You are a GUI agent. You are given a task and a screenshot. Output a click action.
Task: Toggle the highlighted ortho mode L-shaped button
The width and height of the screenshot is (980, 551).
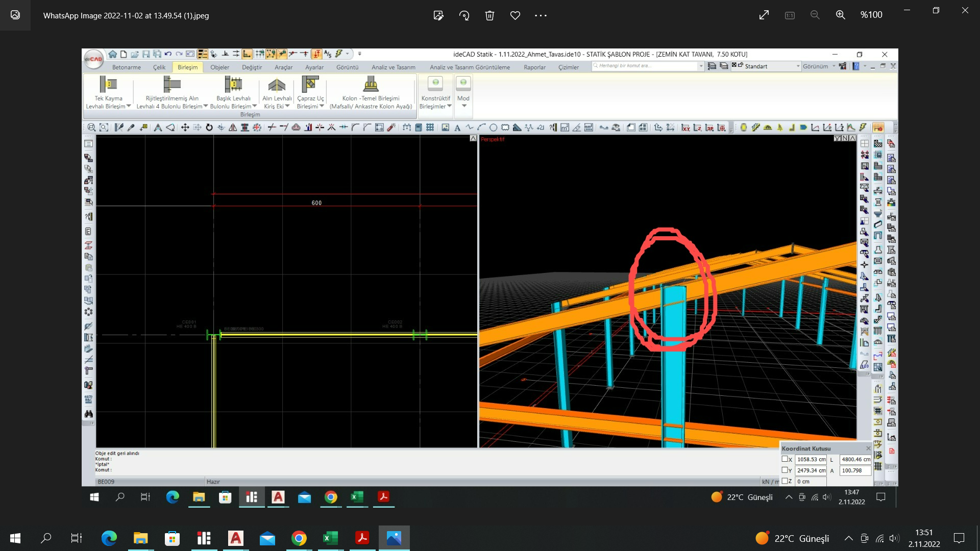click(247, 54)
